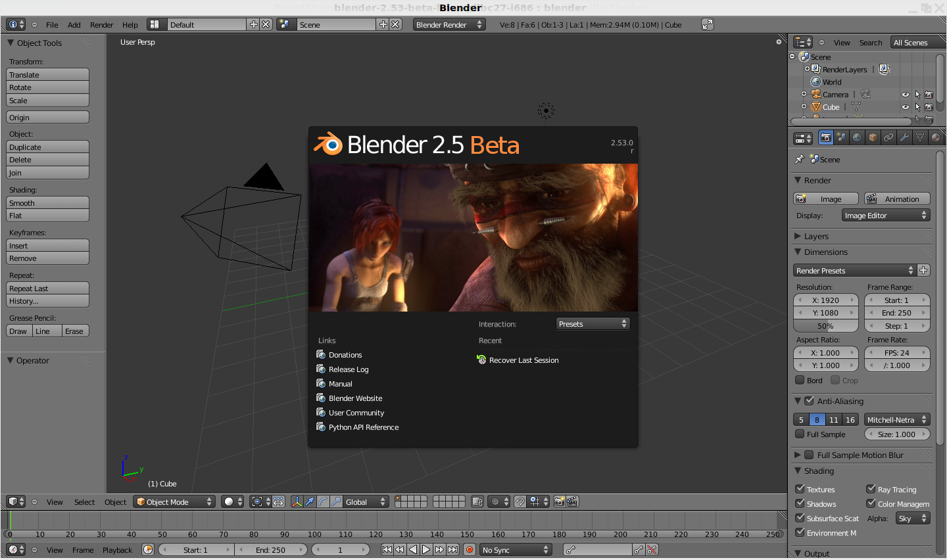Click the add render preset plus icon

tap(923, 270)
